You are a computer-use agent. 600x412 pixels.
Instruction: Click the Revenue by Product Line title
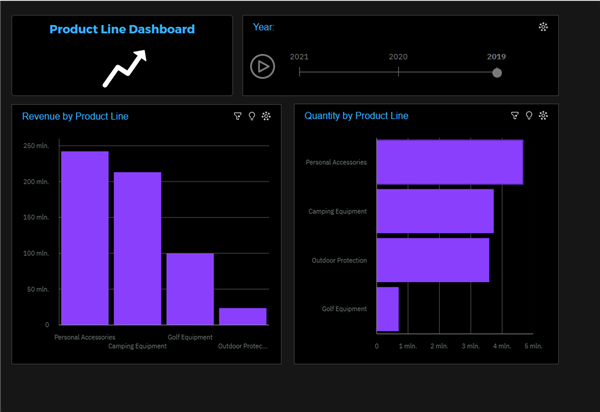coord(75,116)
